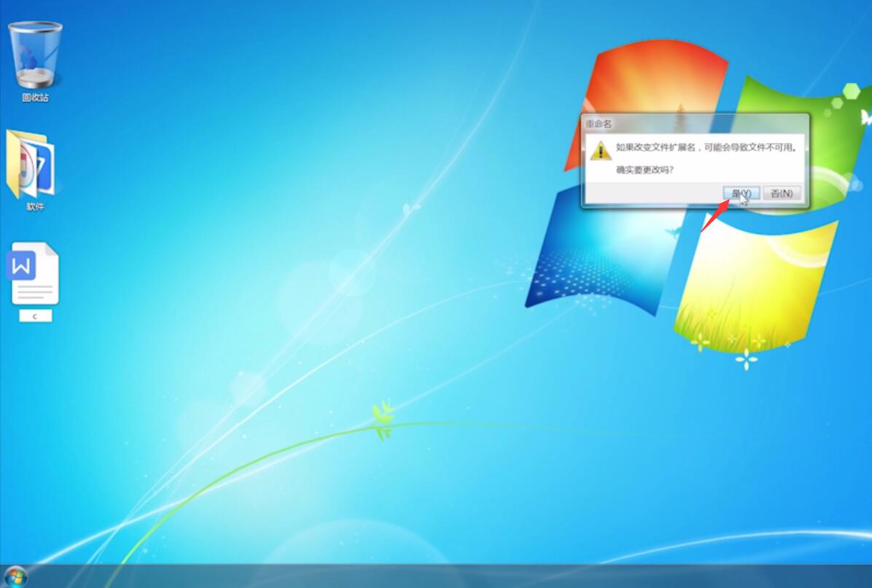Select the WPS document file icon
The height and width of the screenshot is (588, 872).
34,273
